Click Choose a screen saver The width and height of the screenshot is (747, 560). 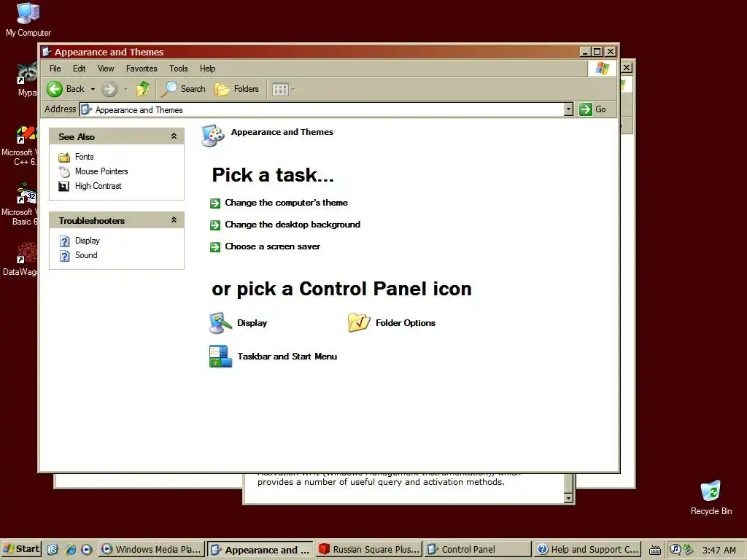273,246
